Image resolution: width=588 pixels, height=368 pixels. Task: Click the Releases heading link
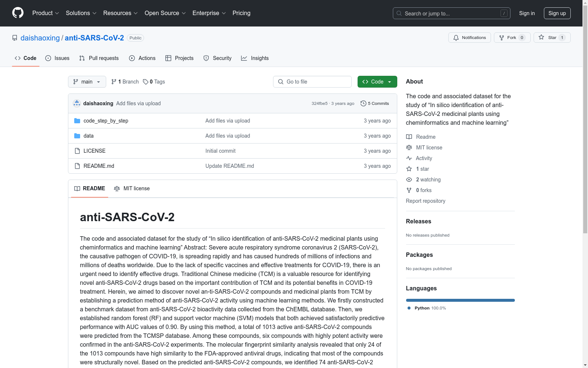[x=419, y=221]
